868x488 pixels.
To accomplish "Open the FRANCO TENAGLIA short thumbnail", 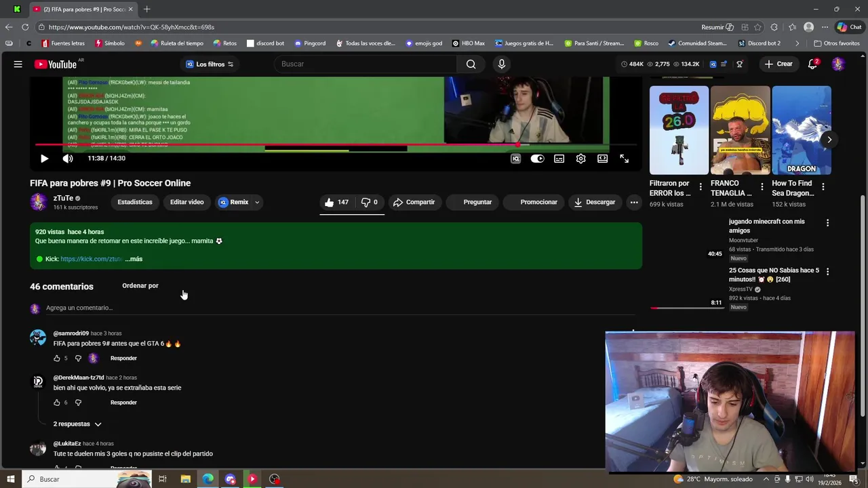I will tap(741, 130).
